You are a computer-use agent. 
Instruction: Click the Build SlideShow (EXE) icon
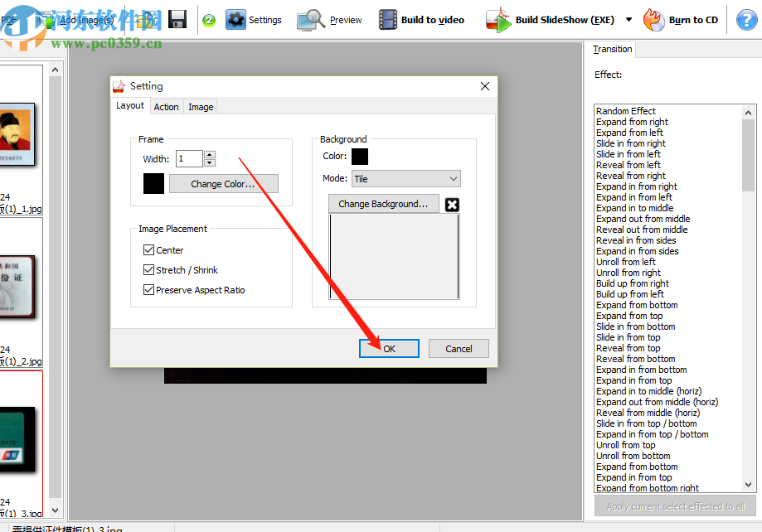(x=498, y=20)
